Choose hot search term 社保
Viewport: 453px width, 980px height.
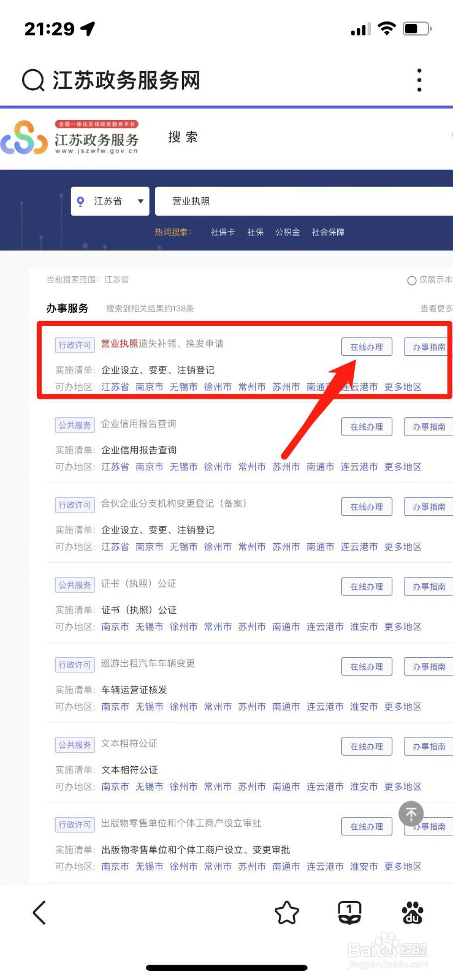pos(256,232)
